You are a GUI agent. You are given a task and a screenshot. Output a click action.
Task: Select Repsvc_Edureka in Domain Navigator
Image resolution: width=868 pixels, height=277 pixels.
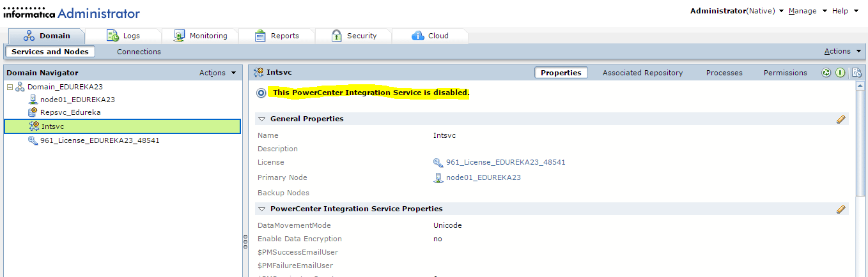(x=70, y=112)
